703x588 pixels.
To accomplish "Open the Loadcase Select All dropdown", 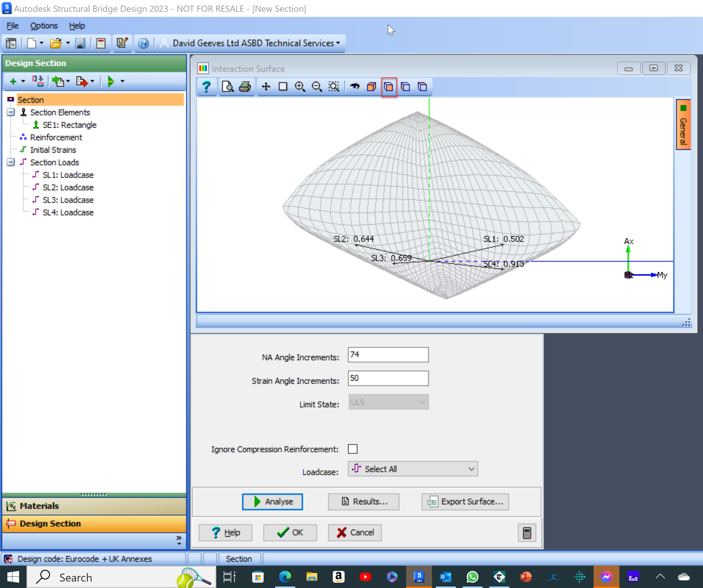I will [x=413, y=469].
